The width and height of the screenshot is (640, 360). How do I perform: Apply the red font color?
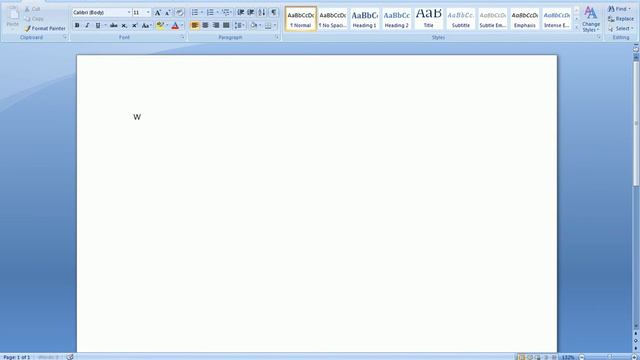(x=175, y=25)
